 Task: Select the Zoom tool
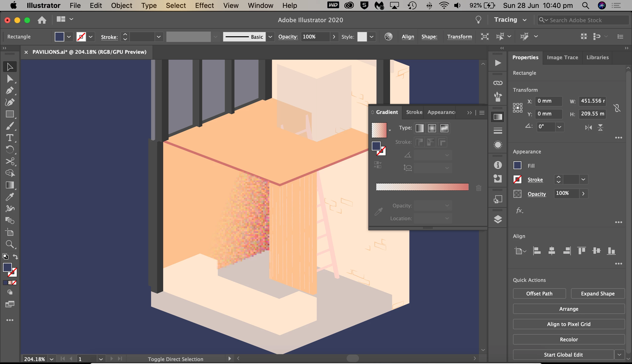pyautogui.click(x=10, y=244)
